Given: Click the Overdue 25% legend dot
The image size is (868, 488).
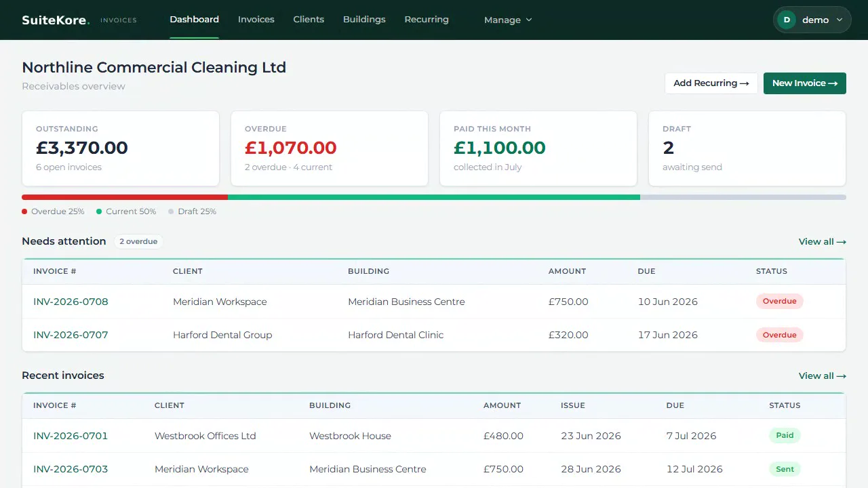Looking at the screenshot, I should click(24, 211).
